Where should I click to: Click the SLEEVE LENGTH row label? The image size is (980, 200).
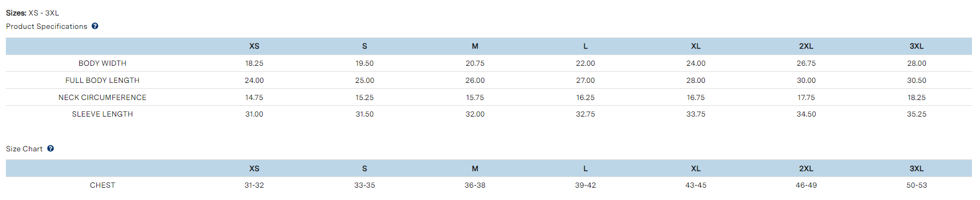(102, 114)
